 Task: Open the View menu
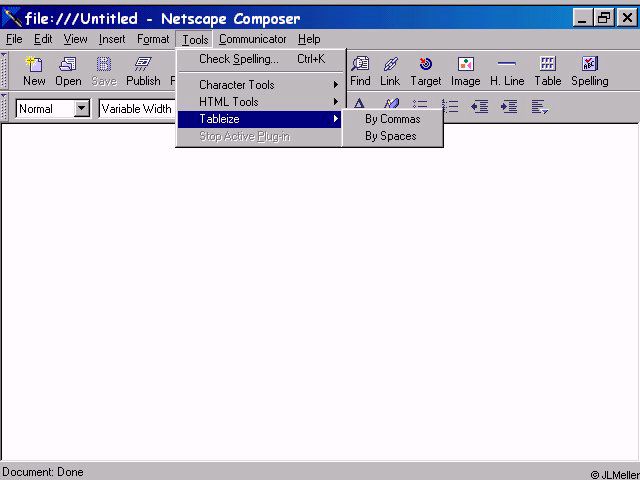(x=76, y=39)
